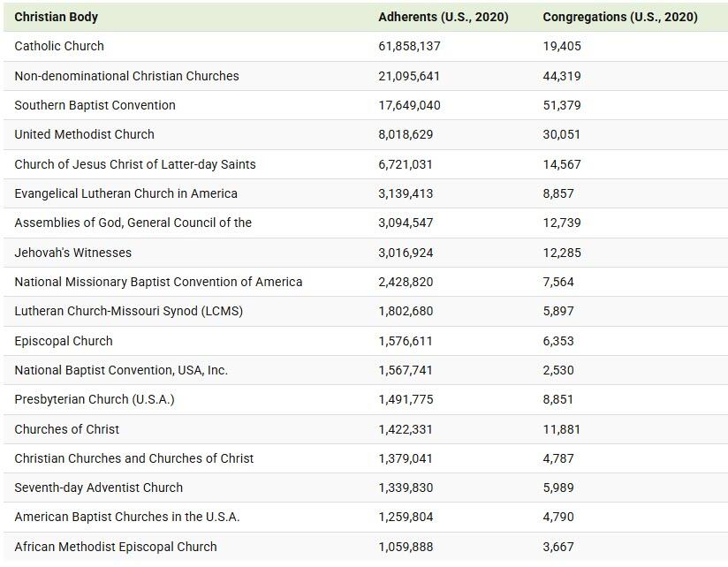
Task: Select the Southern Baptist Convention name cell
Action: [95, 105]
